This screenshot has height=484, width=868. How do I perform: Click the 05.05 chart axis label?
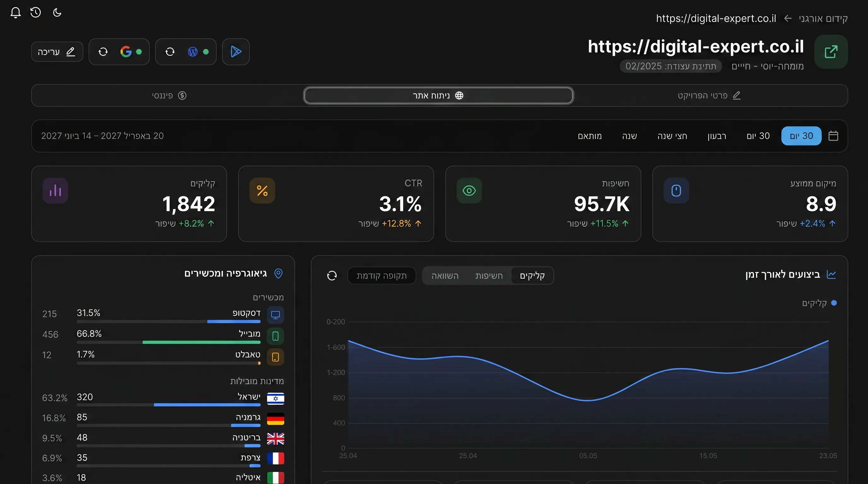tap(588, 456)
